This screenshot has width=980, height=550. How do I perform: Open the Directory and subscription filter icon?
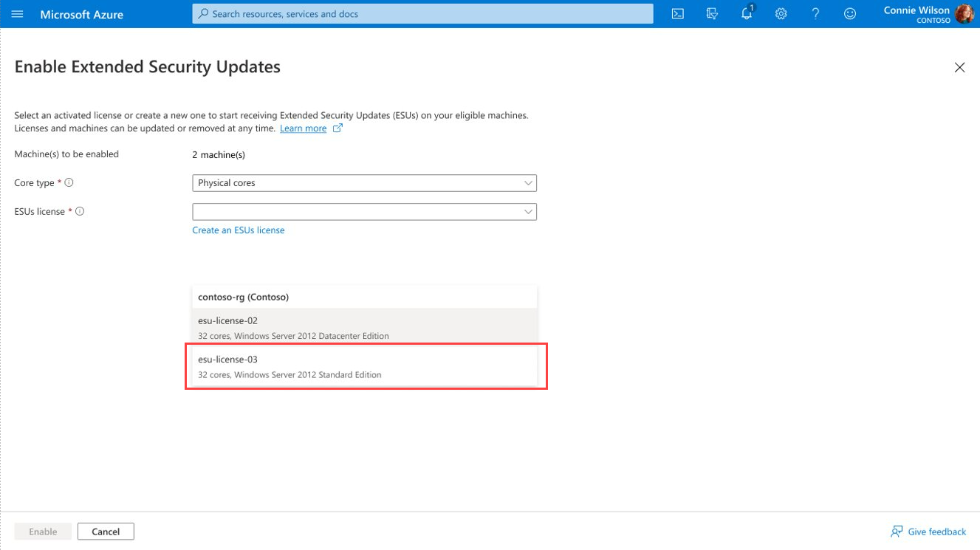click(712, 14)
